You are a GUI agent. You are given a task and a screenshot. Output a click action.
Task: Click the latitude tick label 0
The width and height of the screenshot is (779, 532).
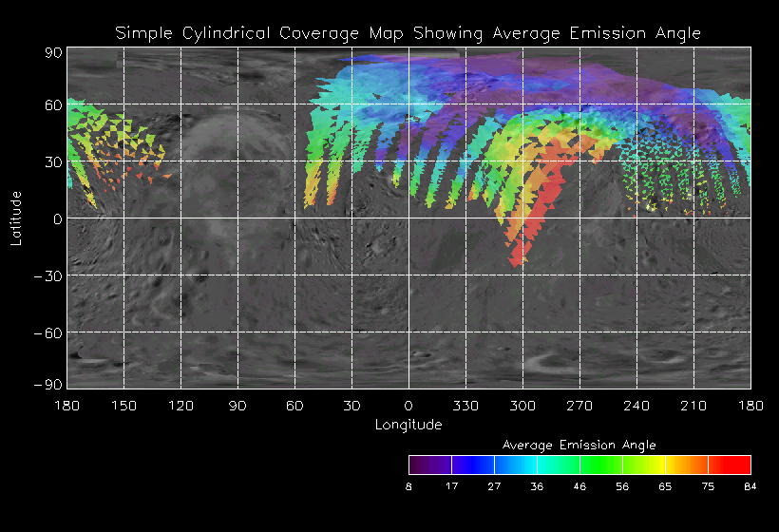(57, 218)
